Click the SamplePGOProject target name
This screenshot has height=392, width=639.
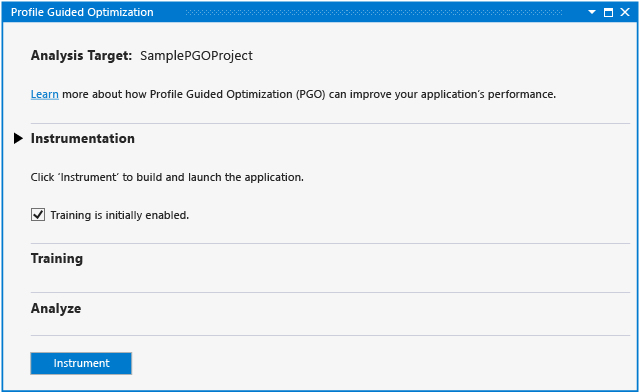(196, 55)
